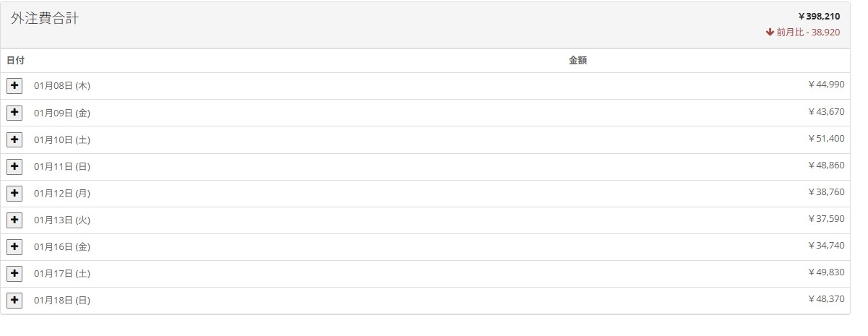This screenshot has height=336, width=868.
Task: Click the 日付 column header
Action: 15,61
